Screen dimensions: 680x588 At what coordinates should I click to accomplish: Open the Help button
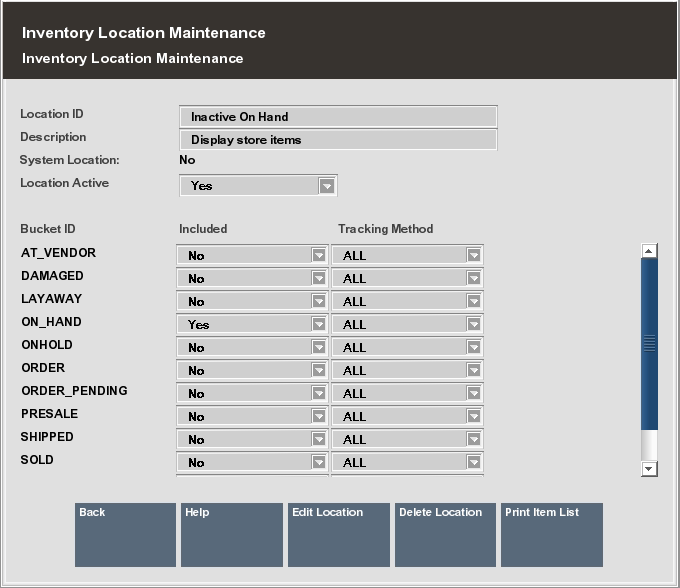click(232, 535)
